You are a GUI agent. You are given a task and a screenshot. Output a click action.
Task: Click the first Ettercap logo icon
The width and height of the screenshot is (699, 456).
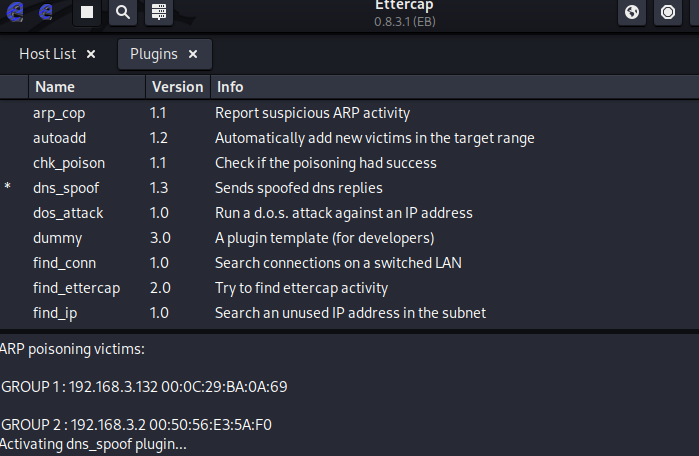tap(13, 12)
